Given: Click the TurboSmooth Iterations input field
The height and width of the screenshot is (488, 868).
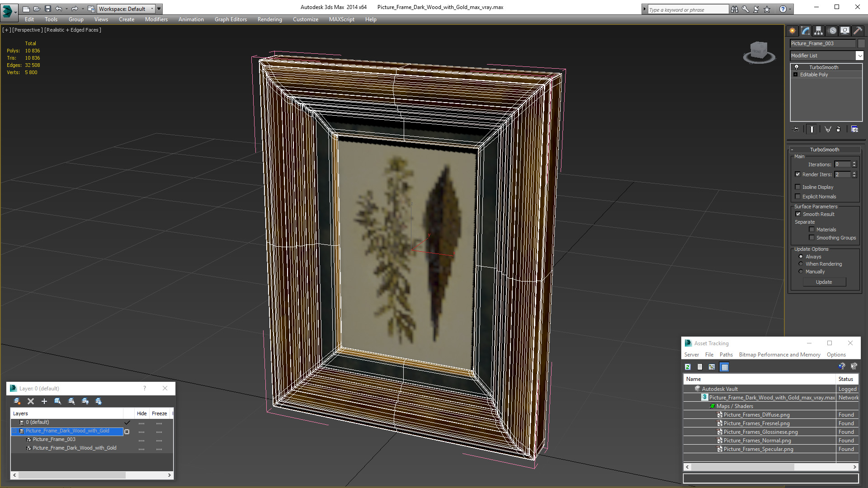Looking at the screenshot, I should coord(842,164).
